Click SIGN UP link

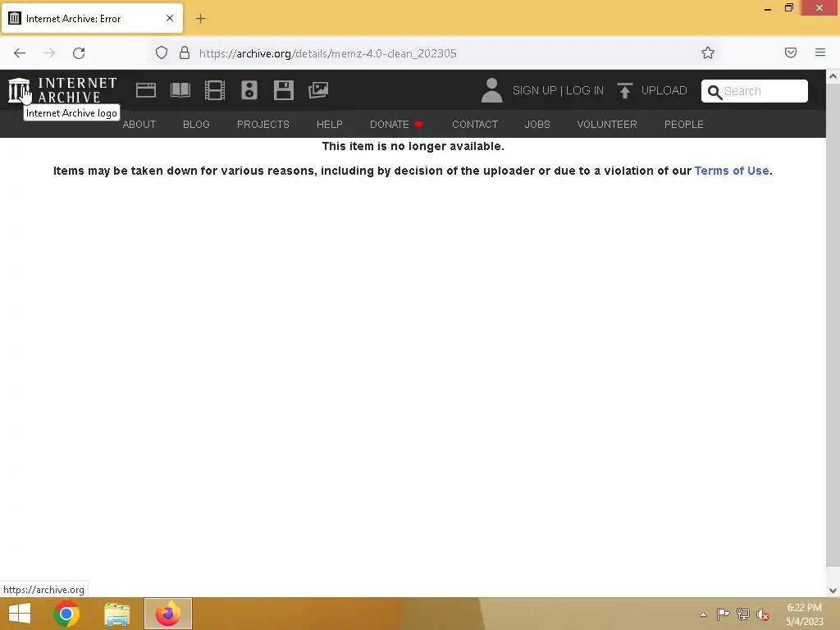(534, 90)
